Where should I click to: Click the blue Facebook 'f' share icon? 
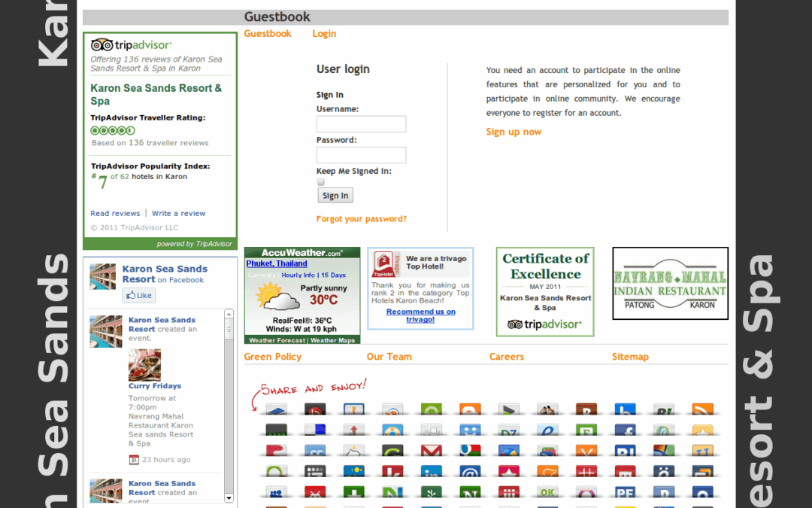coord(625,430)
